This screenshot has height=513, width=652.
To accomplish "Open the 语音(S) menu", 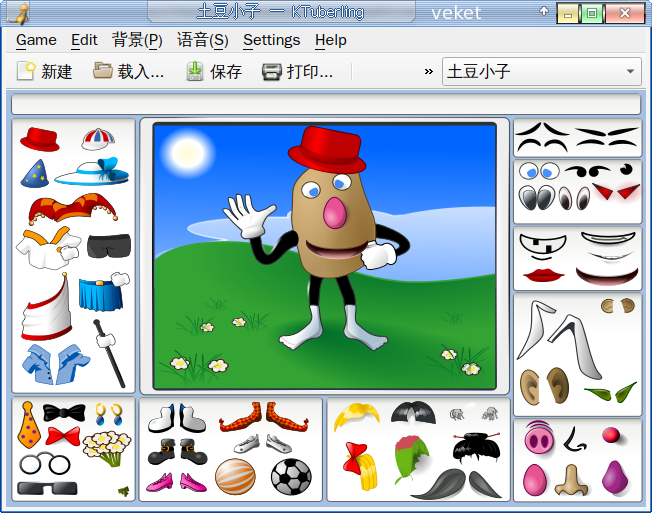I will click(x=203, y=40).
